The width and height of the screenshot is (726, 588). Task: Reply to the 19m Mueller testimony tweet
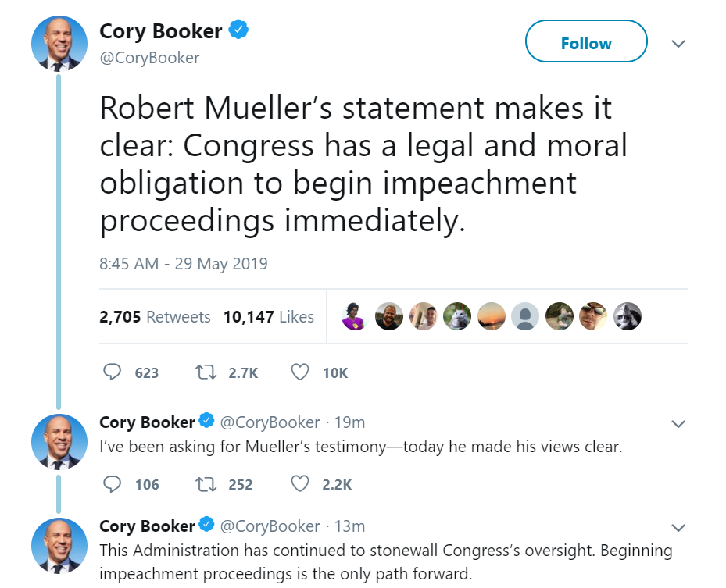[x=113, y=484]
